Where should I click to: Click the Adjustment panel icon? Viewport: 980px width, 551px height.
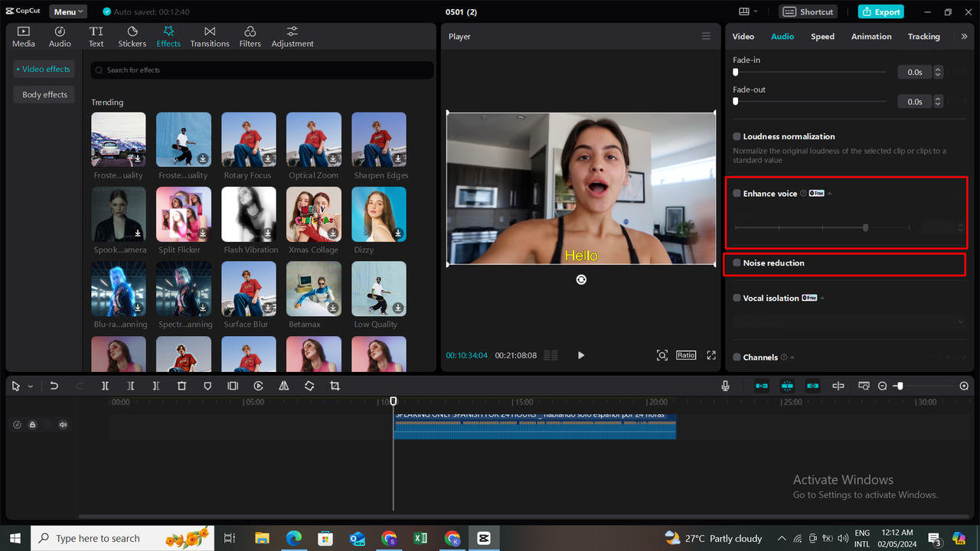pos(292,35)
